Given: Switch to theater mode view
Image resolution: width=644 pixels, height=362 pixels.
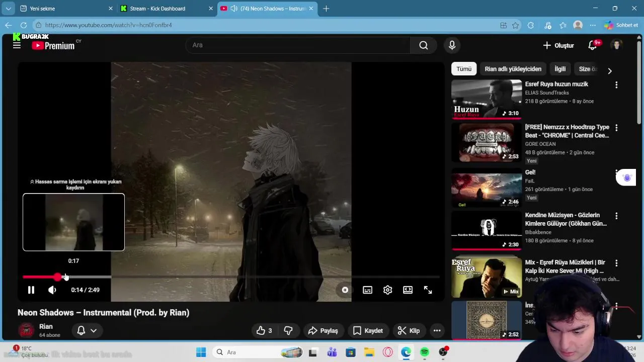Looking at the screenshot, I should point(408,290).
